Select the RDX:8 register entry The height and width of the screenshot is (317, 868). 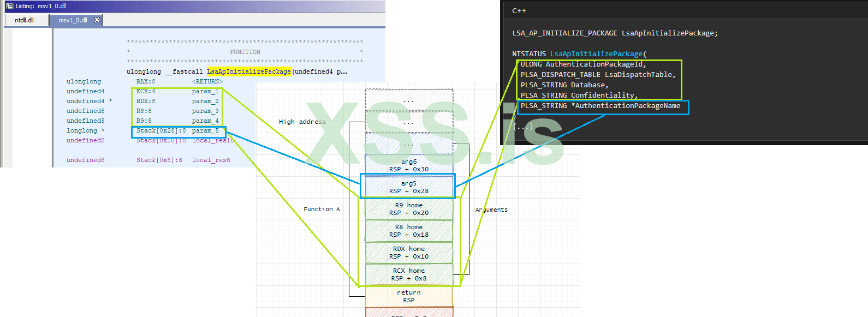[146, 101]
